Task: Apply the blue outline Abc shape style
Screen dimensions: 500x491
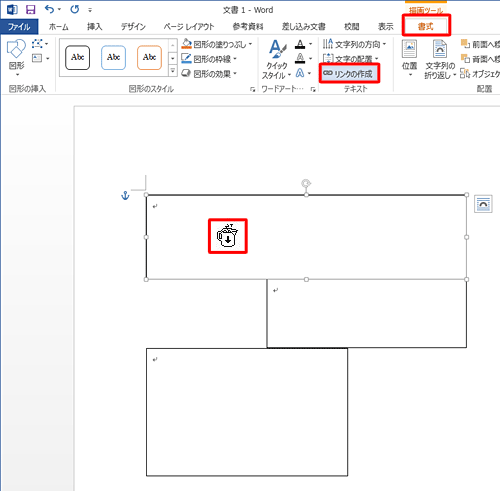Action: pyautogui.click(x=113, y=58)
